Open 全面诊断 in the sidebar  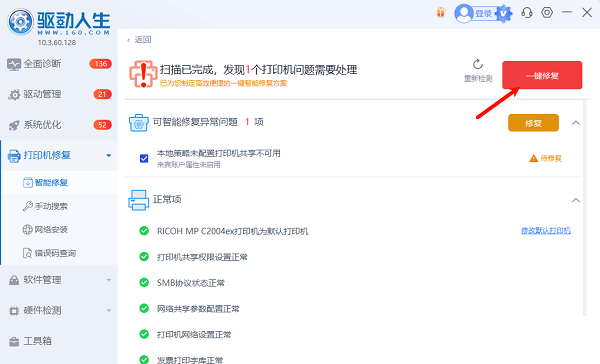(x=59, y=64)
